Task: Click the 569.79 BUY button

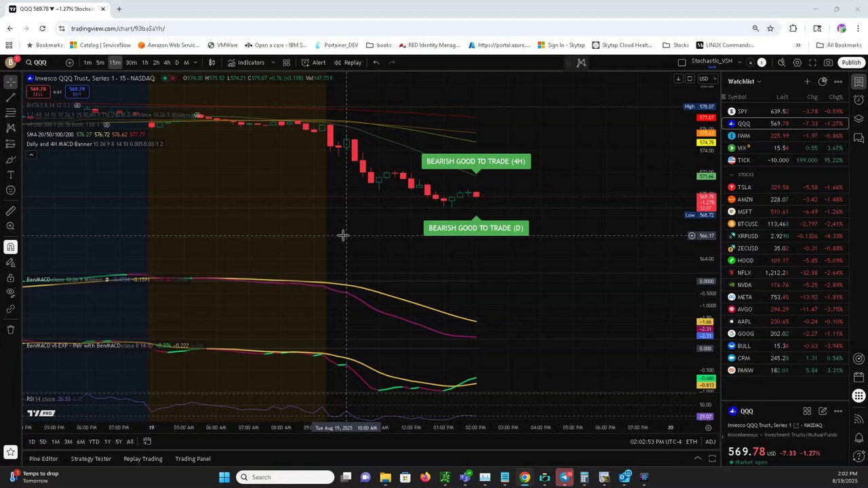Action: pos(77,91)
